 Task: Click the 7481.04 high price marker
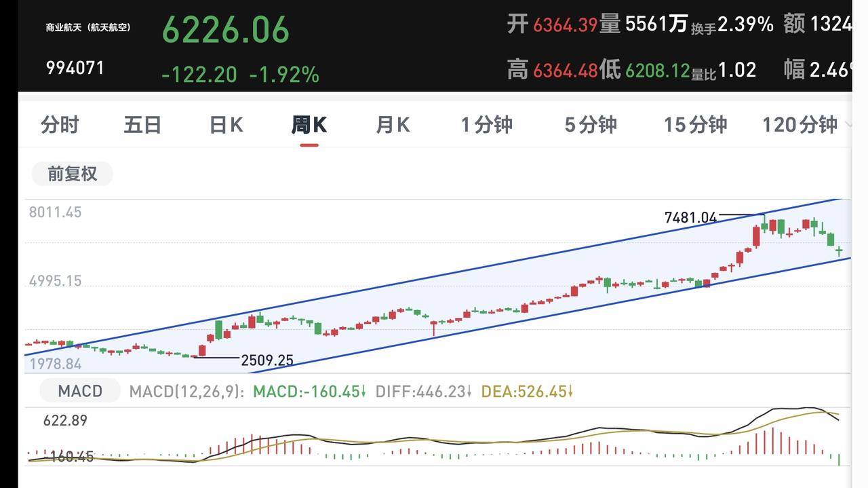[690, 218]
